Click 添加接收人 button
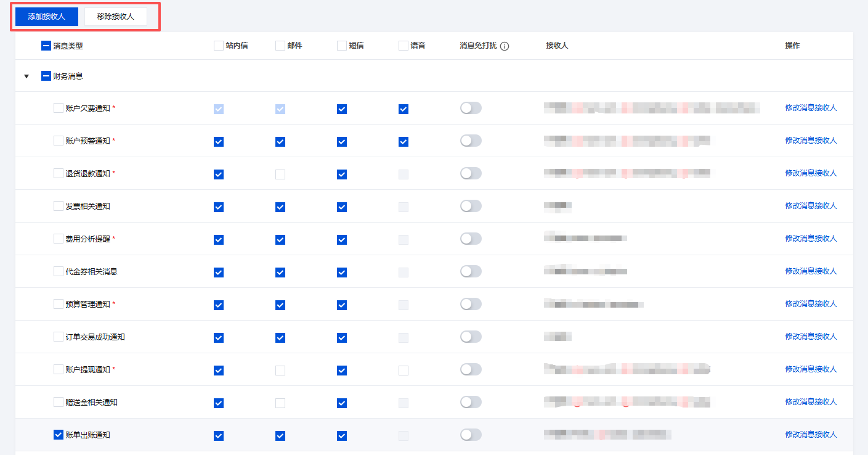Screen dimensions: 868x455 pos(47,17)
